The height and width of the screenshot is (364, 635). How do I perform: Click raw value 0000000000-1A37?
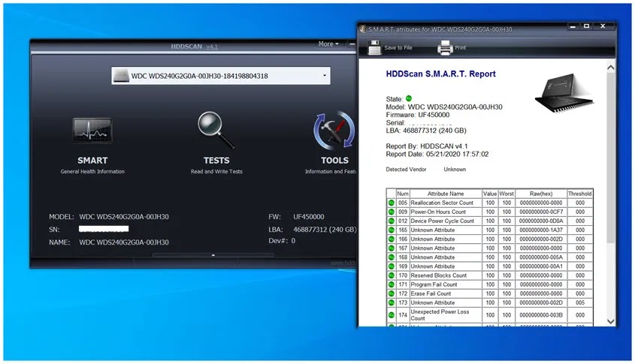click(x=541, y=230)
